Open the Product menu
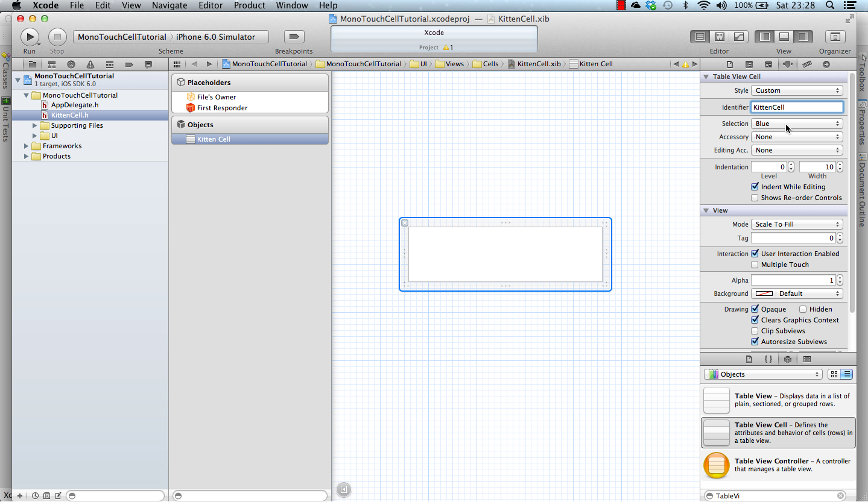The width and height of the screenshot is (868, 502). [x=249, y=5]
